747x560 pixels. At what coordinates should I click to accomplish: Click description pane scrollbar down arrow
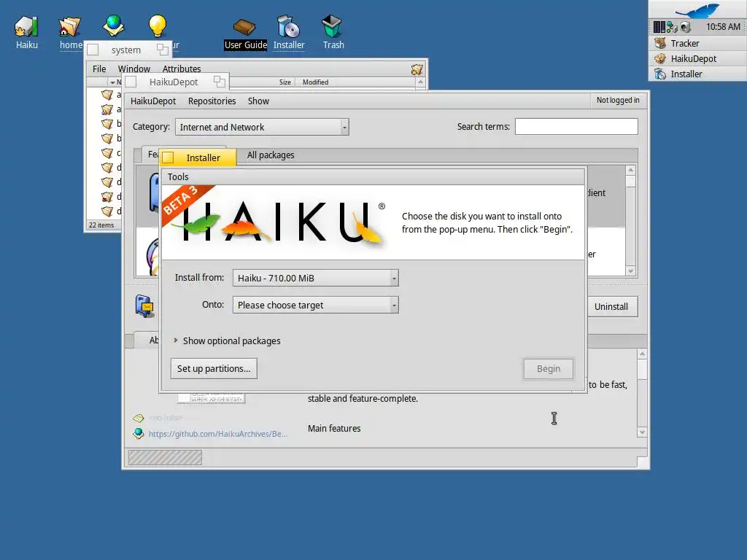pos(642,432)
